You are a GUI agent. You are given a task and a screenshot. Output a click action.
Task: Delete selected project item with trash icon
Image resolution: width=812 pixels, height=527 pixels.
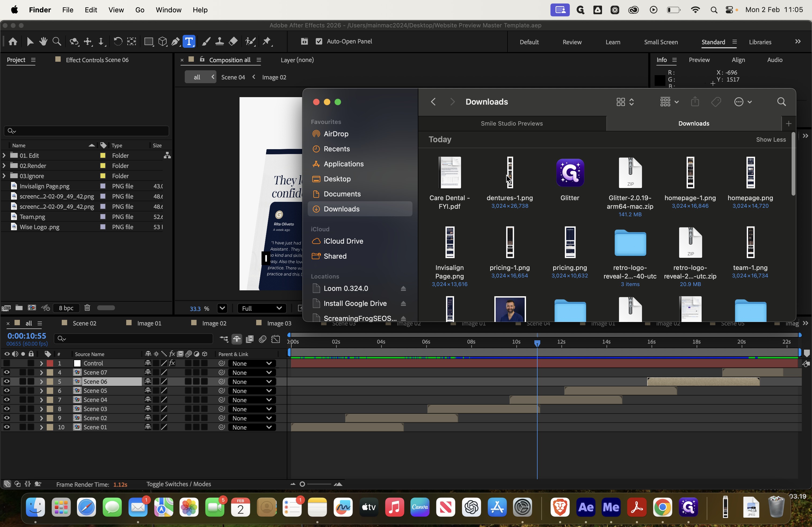point(87,308)
